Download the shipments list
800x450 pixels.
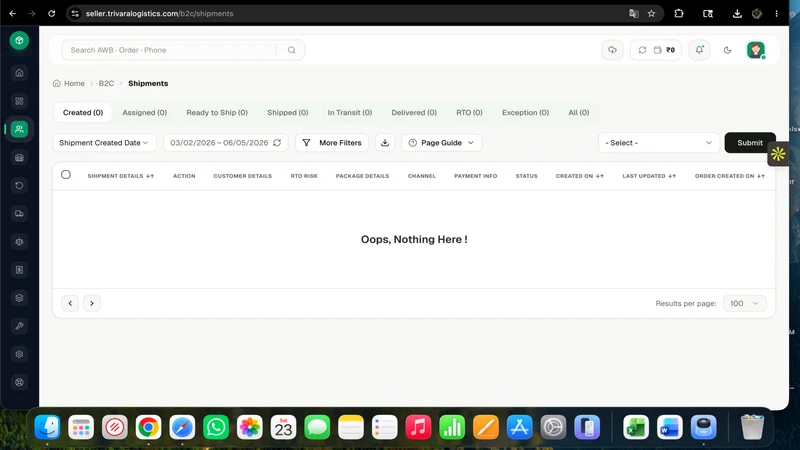(x=385, y=143)
